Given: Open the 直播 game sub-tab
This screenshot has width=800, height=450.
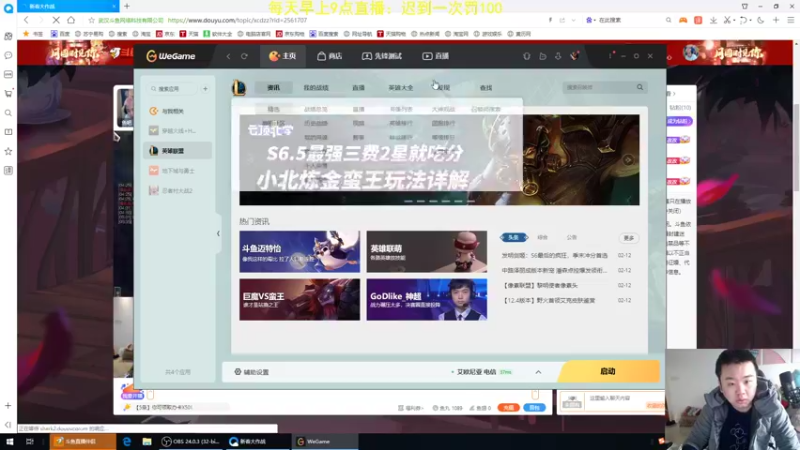Looking at the screenshot, I should 358,88.
